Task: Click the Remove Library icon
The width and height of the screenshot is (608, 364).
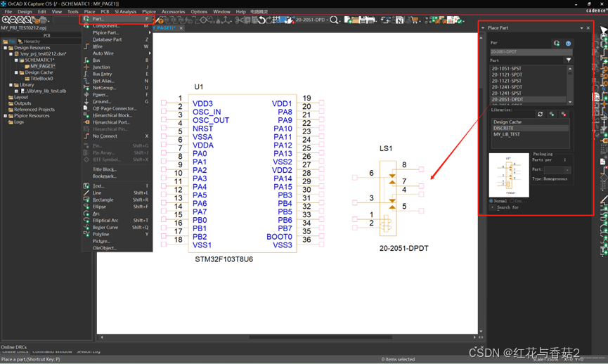Action: pyautogui.click(x=564, y=114)
